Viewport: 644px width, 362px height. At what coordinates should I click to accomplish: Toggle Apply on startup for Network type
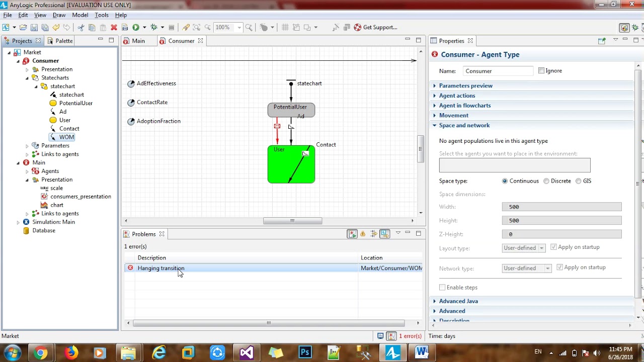pyautogui.click(x=559, y=267)
